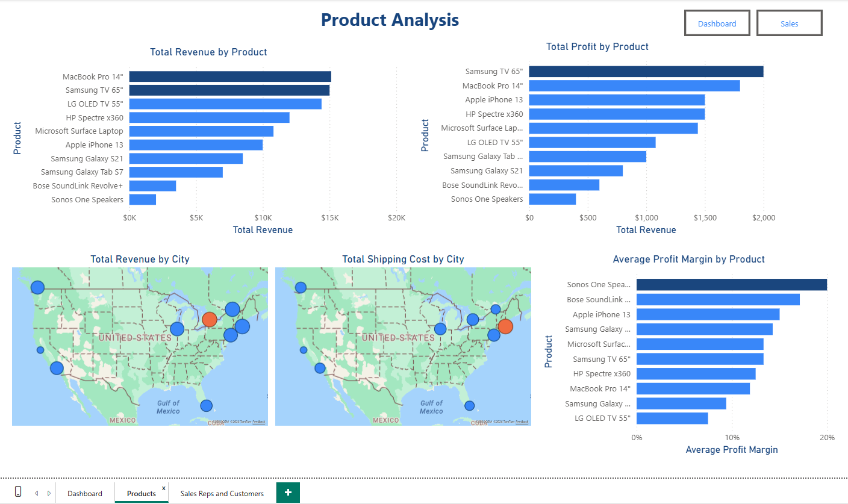Select Apple iPhone 13 bar in Profit Margin chart
Screen dimensions: 848x504
[708, 314]
